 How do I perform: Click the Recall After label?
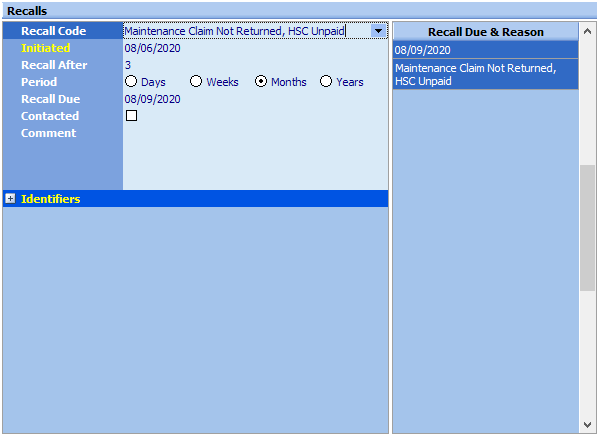pyautogui.click(x=54, y=65)
